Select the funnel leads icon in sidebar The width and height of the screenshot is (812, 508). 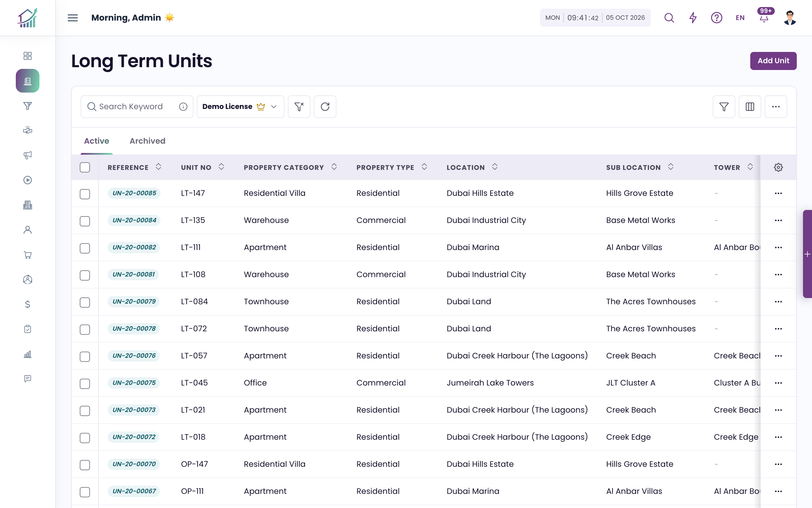pyautogui.click(x=28, y=106)
